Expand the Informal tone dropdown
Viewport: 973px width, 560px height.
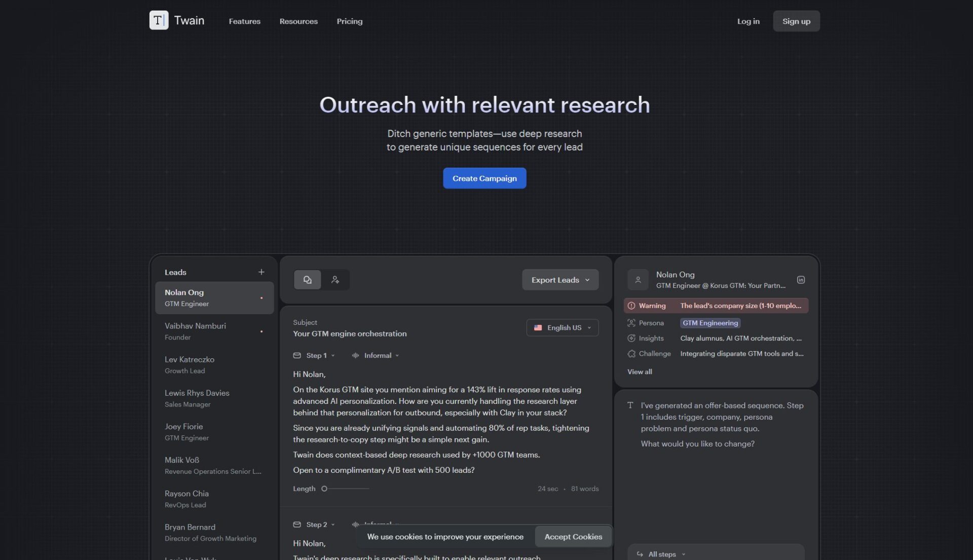click(x=377, y=355)
